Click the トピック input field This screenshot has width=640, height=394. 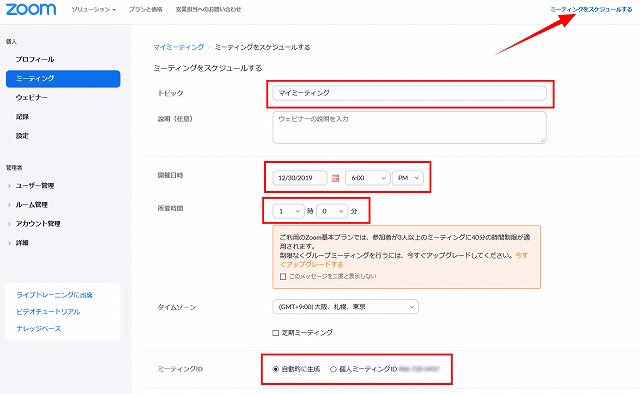pyautogui.click(x=409, y=93)
